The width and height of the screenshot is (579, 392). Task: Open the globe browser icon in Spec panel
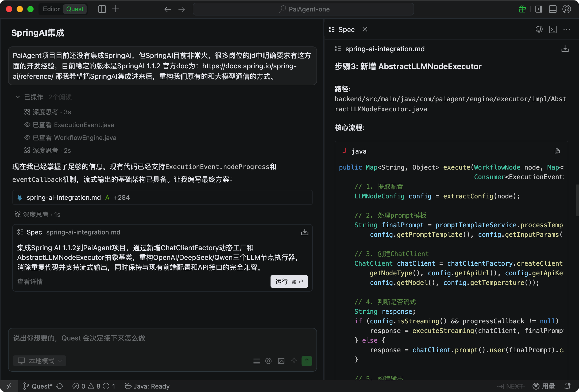539,29
